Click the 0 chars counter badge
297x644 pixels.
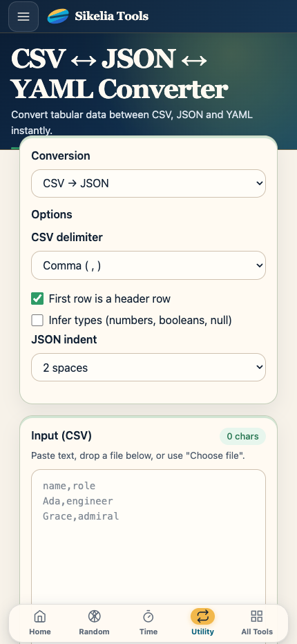point(242,436)
